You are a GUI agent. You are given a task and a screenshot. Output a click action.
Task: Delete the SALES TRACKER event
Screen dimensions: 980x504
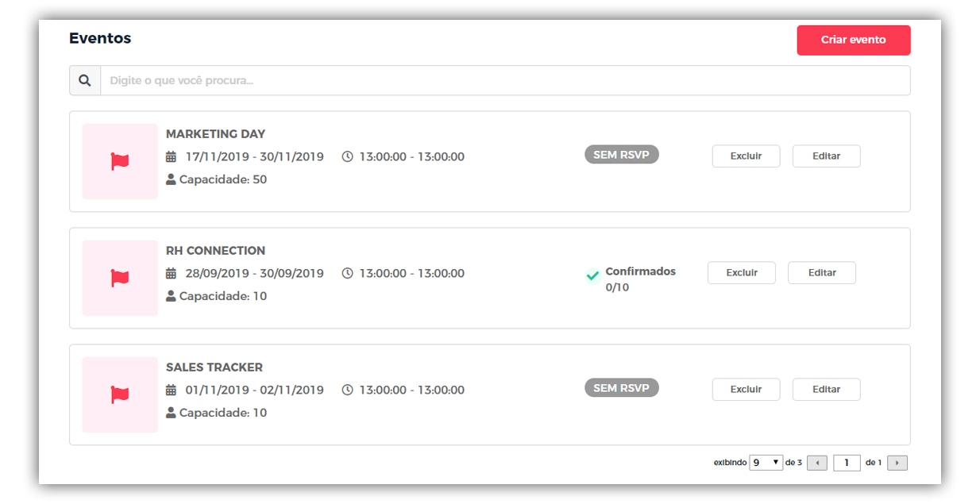pos(746,390)
